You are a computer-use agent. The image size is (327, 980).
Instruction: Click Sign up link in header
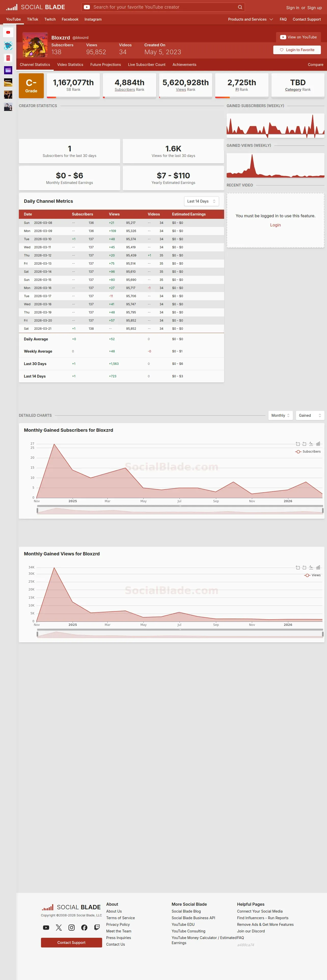click(x=315, y=8)
